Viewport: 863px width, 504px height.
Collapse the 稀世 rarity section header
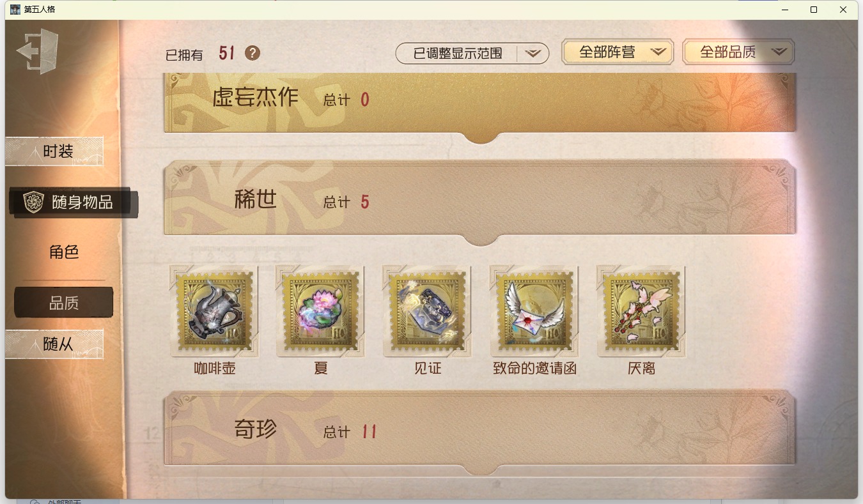[480, 199]
